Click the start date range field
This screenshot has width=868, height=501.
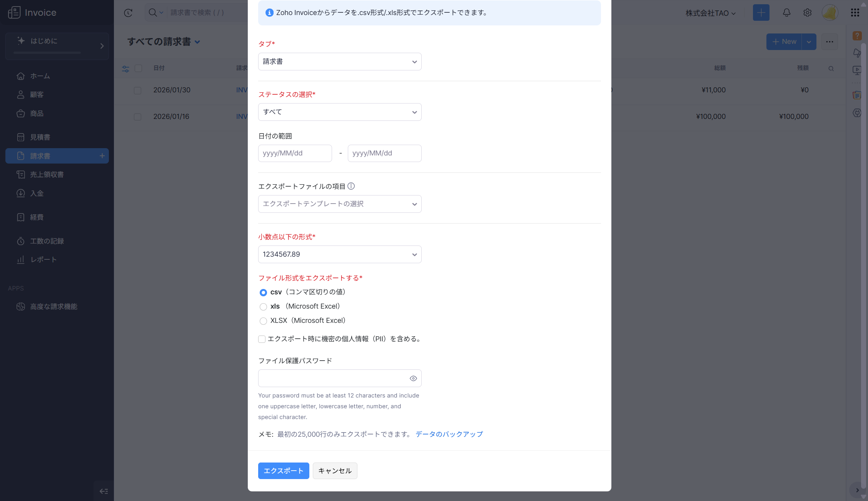tap(295, 153)
